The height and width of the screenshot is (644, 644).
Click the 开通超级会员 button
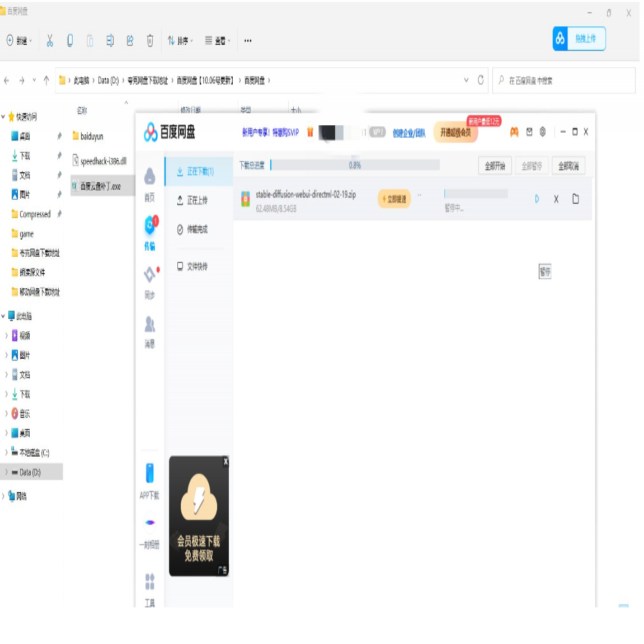(455, 132)
